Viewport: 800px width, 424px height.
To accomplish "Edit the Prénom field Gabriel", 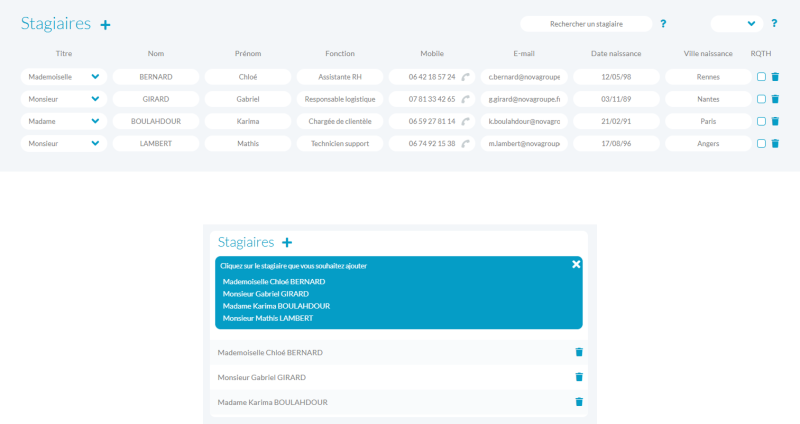I will point(248,99).
